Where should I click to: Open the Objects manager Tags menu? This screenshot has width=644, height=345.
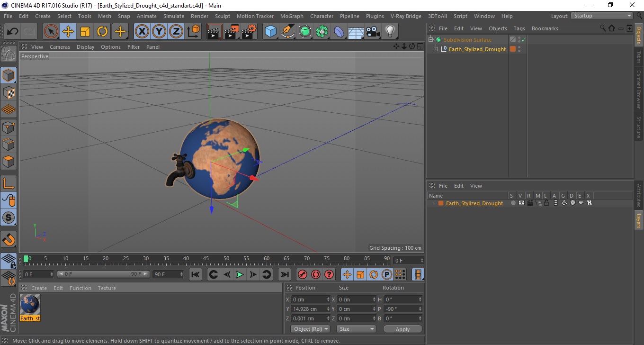click(519, 28)
